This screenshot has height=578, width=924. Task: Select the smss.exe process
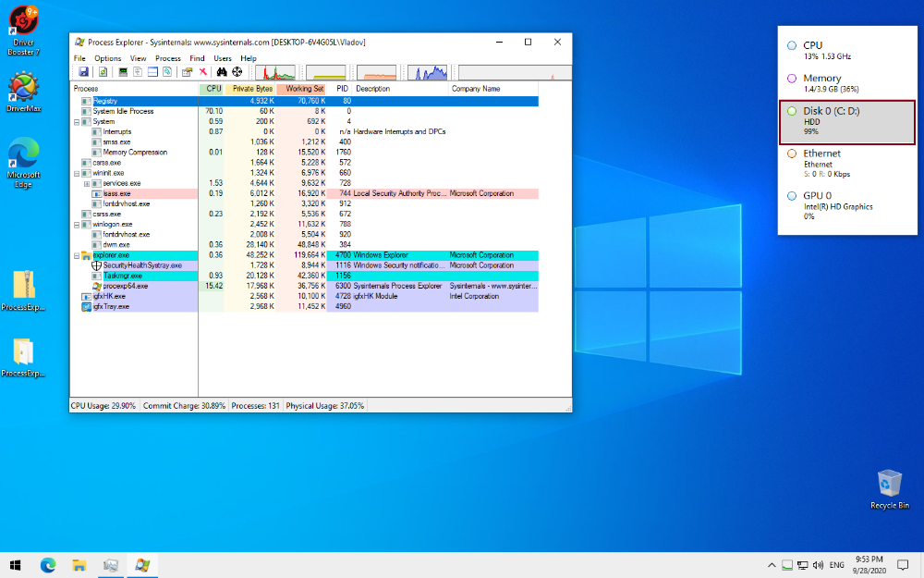coord(304,142)
